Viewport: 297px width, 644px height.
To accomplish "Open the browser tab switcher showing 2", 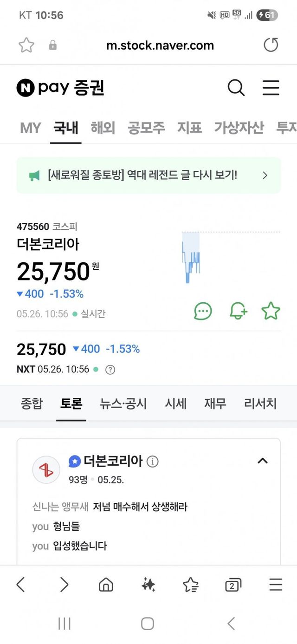I will pyautogui.click(x=233, y=585).
